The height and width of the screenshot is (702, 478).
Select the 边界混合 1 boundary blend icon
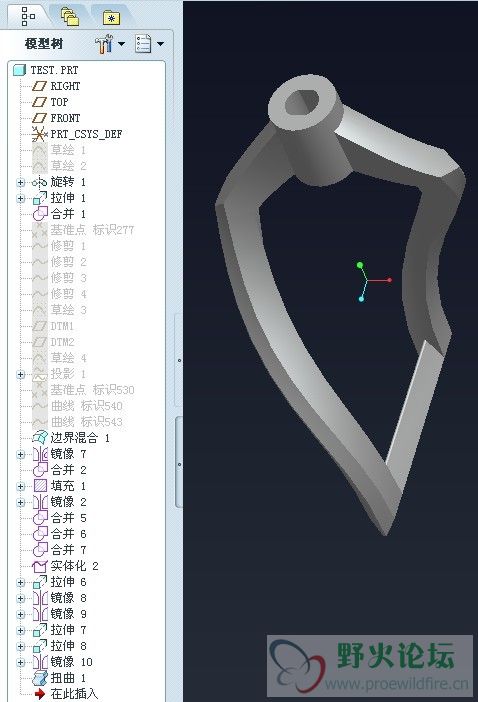[x=40, y=438]
